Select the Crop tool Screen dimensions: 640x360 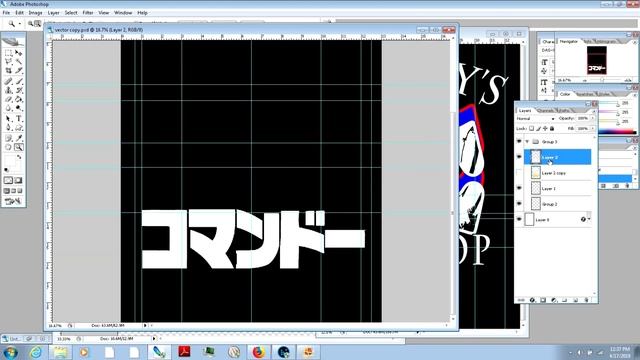coord(8,71)
